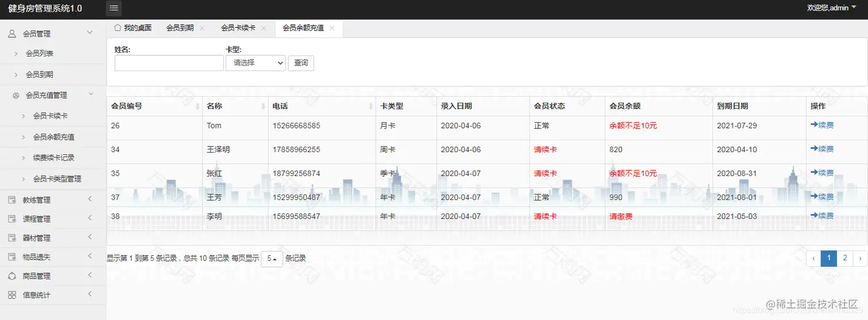Viewport: 868px width, 320px height.
Task: Open 会员余额充值 in the sidebar
Action: pyautogui.click(x=54, y=137)
